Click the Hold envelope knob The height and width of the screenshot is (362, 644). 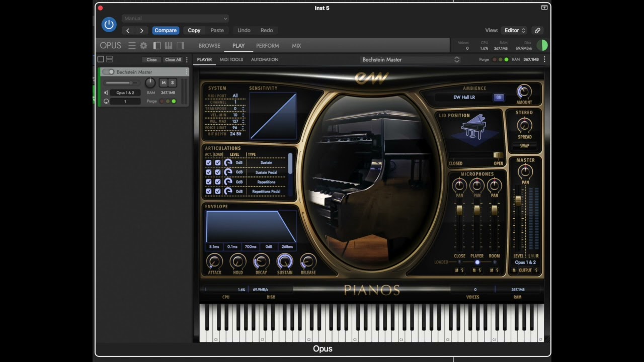[237, 261]
